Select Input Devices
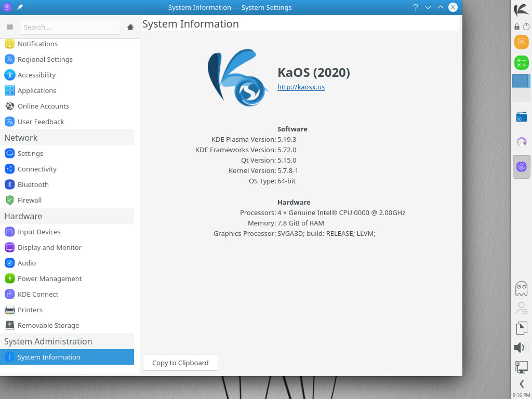The width and height of the screenshot is (532, 399). [x=67, y=232]
